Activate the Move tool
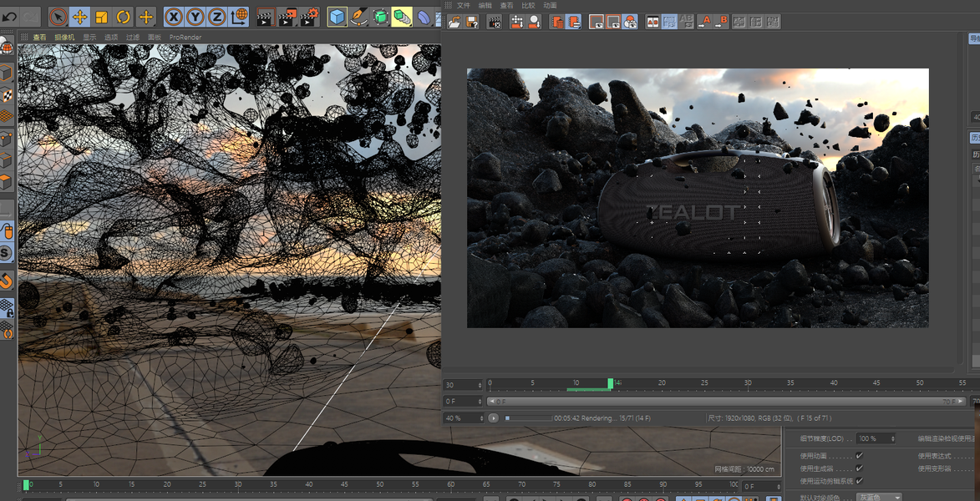This screenshot has height=501, width=980. click(x=79, y=17)
